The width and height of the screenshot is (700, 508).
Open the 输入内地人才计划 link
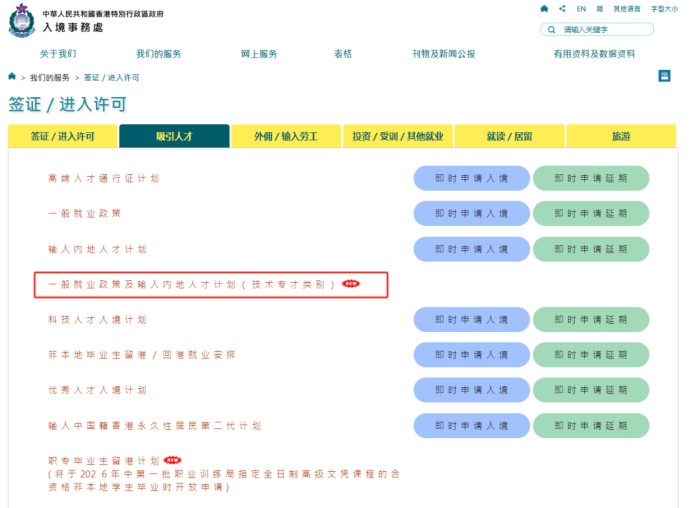point(97,249)
